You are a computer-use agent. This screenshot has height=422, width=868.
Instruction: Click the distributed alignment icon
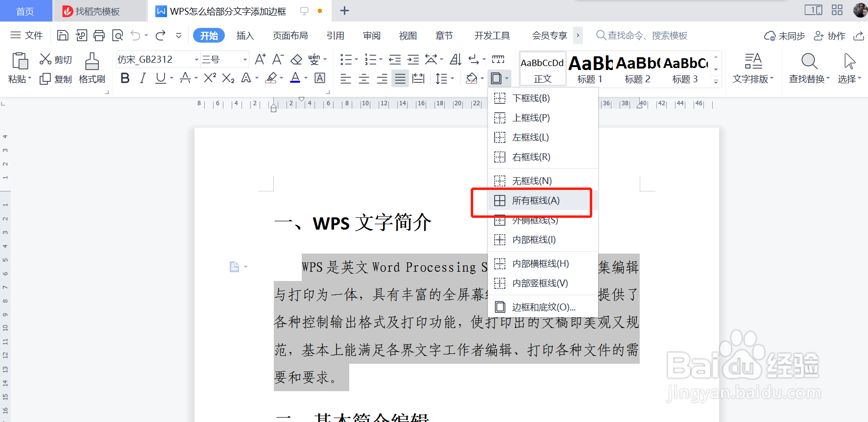(418, 78)
